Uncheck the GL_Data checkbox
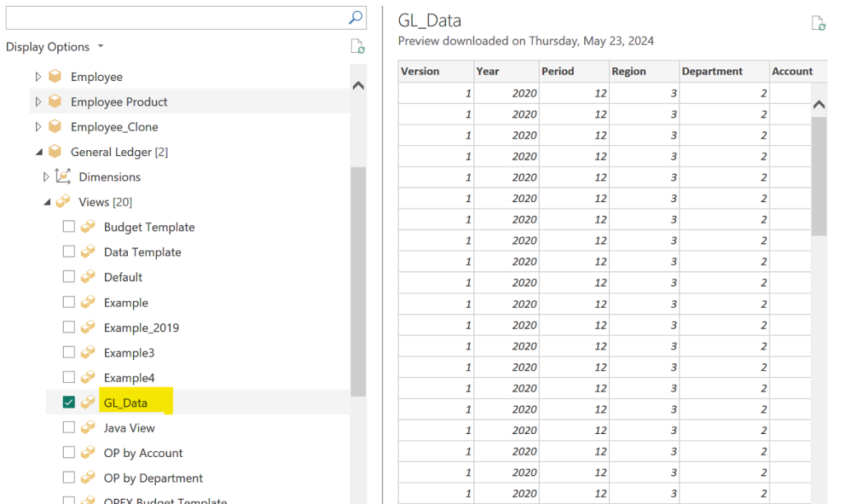The image size is (851, 504). point(69,402)
